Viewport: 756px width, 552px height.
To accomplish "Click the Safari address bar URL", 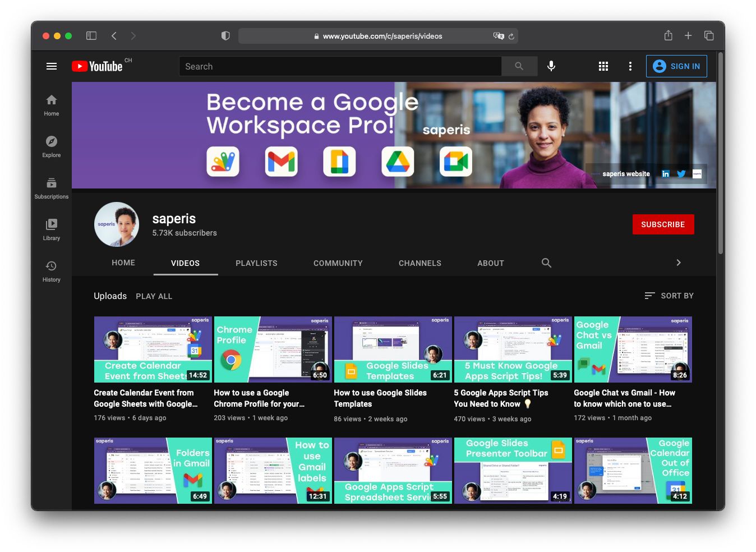I will coord(382,36).
